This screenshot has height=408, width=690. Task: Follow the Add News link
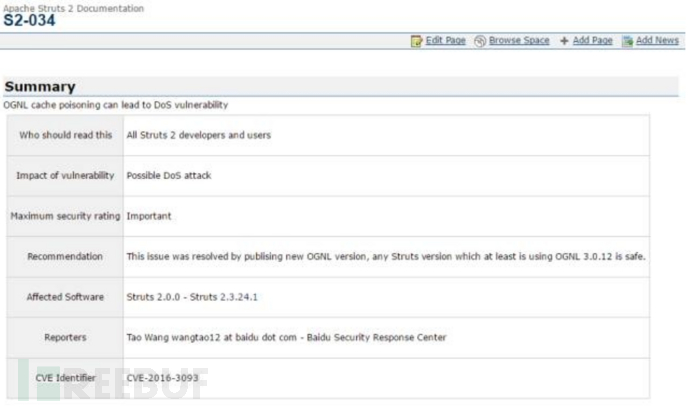tap(657, 40)
